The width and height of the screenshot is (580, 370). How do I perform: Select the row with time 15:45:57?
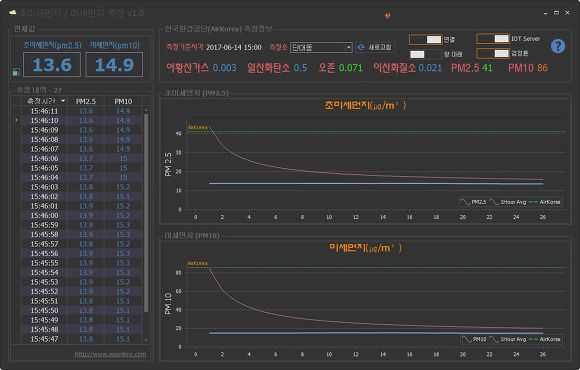click(81, 244)
